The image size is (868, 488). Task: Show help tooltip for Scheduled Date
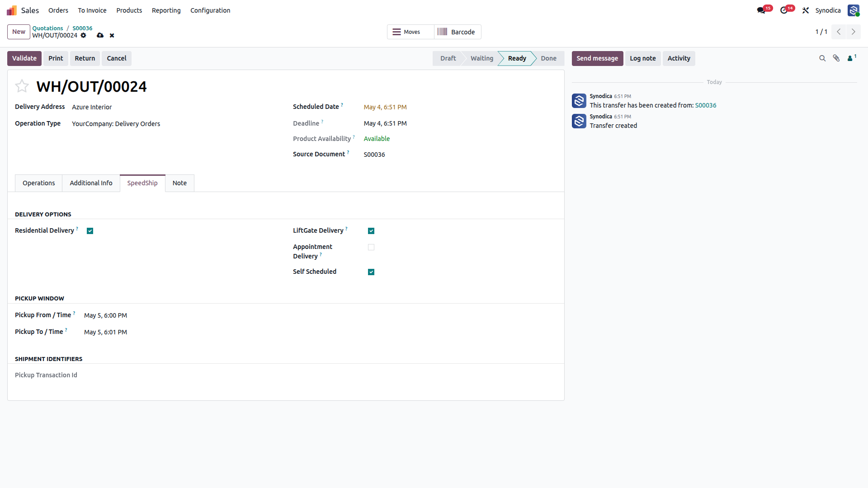point(342,105)
